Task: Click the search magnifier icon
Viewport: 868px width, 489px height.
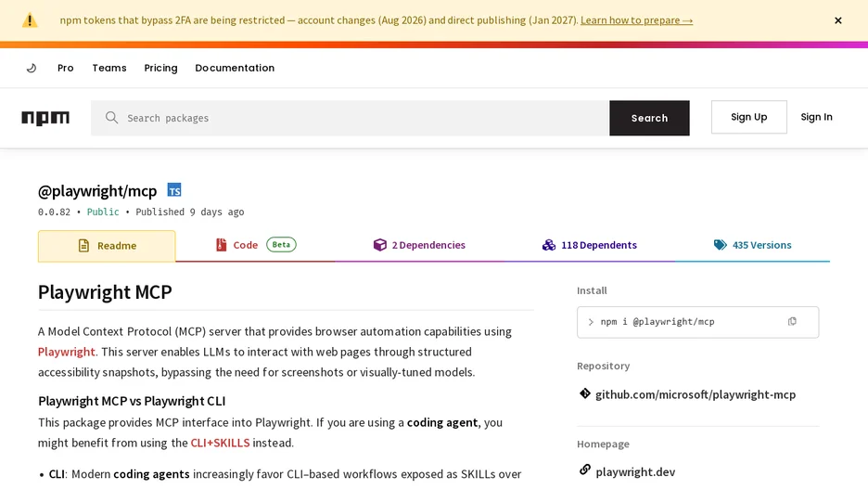Action: [112, 118]
